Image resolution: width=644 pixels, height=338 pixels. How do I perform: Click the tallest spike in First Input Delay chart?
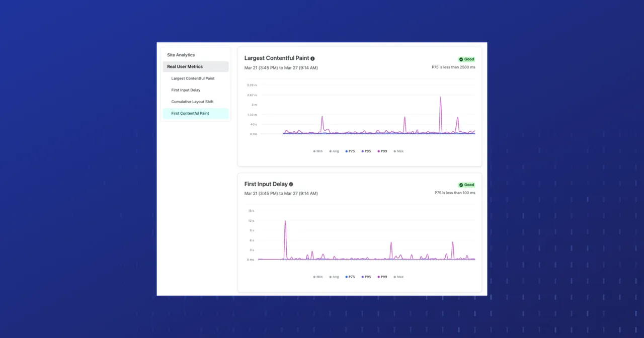285,222
